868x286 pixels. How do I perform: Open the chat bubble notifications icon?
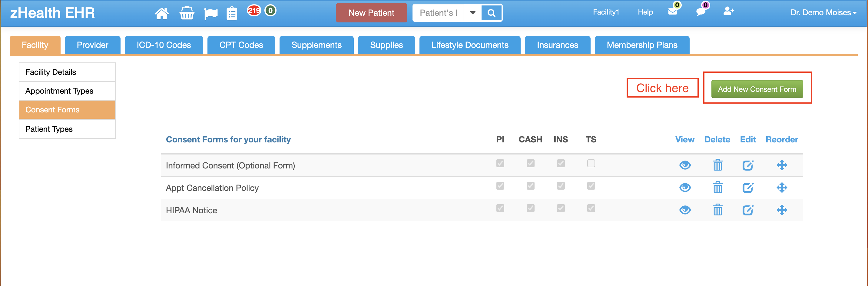click(x=701, y=12)
